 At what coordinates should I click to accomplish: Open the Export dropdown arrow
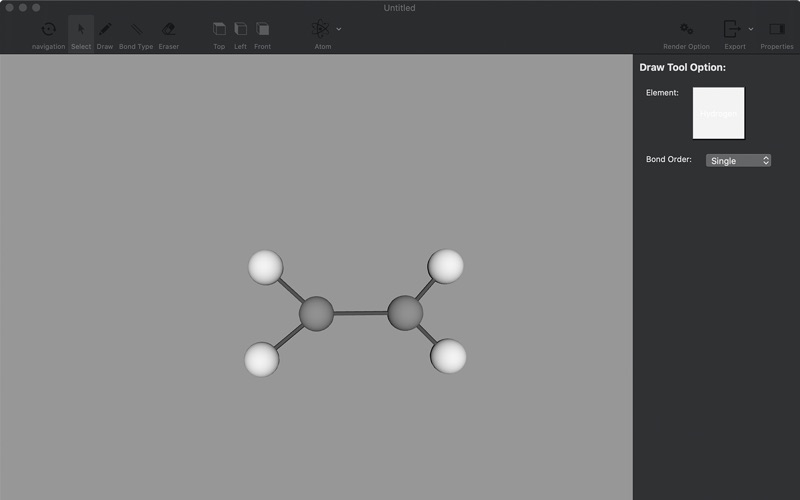click(x=751, y=29)
